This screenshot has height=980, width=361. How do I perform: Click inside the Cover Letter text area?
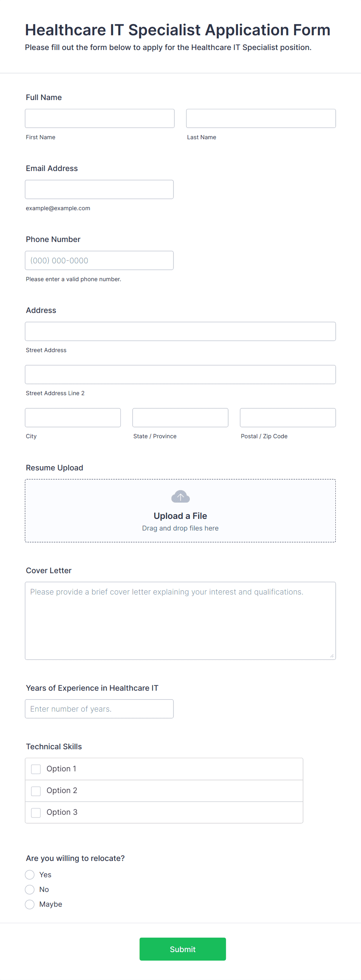point(180,620)
